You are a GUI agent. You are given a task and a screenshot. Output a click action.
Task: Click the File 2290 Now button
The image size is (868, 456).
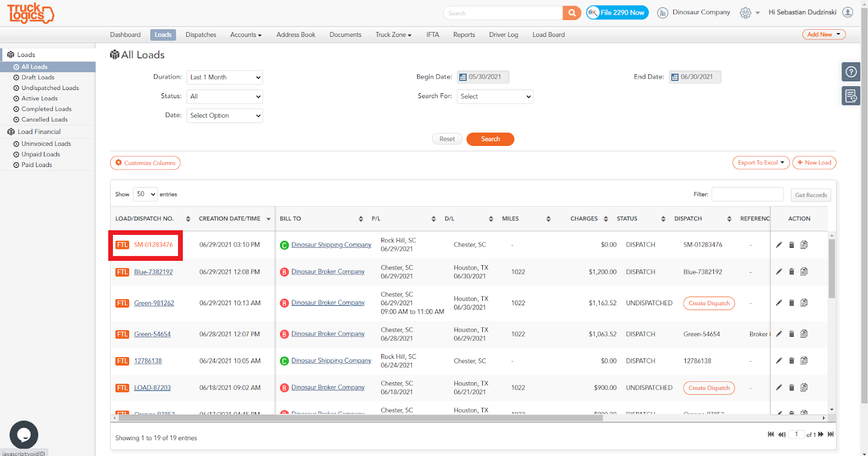tap(617, 12)
